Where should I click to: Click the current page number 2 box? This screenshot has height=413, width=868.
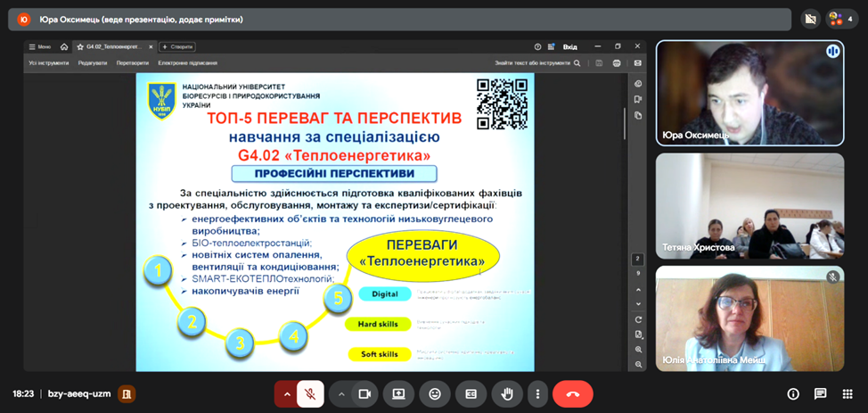639,259
